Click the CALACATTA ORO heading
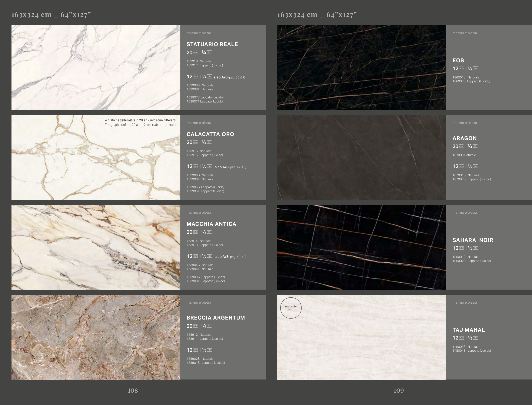The width and height of the screenshot is (532, 405). pos(210,134)
